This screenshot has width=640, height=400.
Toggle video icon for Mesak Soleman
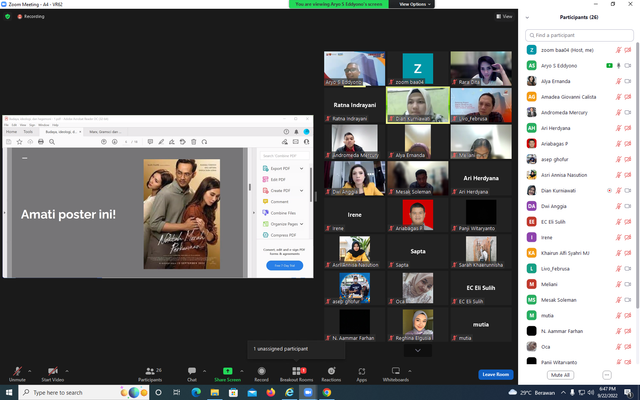(628, 300)
